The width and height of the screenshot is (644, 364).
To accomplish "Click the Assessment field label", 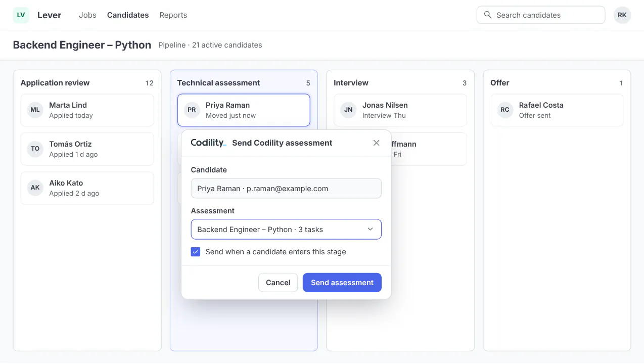I will pyautogui.click(x=213, y=211).
